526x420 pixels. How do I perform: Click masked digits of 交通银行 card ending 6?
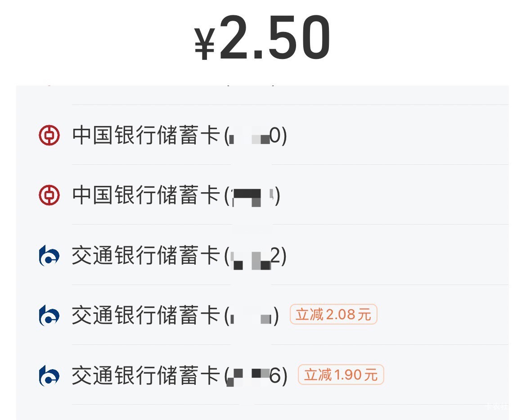249,376
